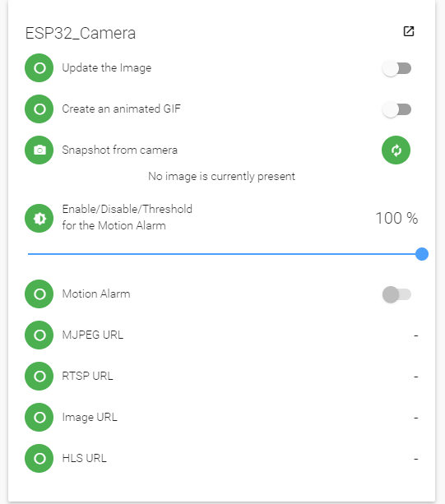This screenshot has height=504, width=445.
Task: Click the Motion Alarm threshold slider handle
Action: click(x=421, y=254)
